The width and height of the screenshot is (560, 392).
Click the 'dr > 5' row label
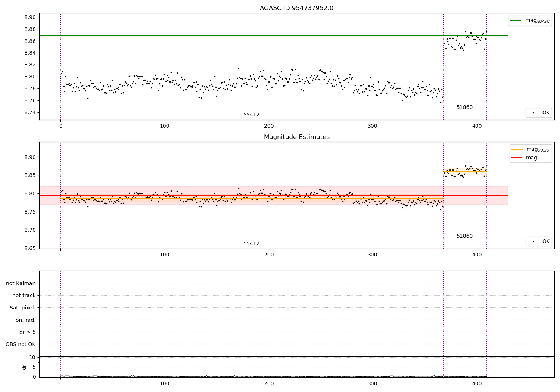(x=28, y=332)
